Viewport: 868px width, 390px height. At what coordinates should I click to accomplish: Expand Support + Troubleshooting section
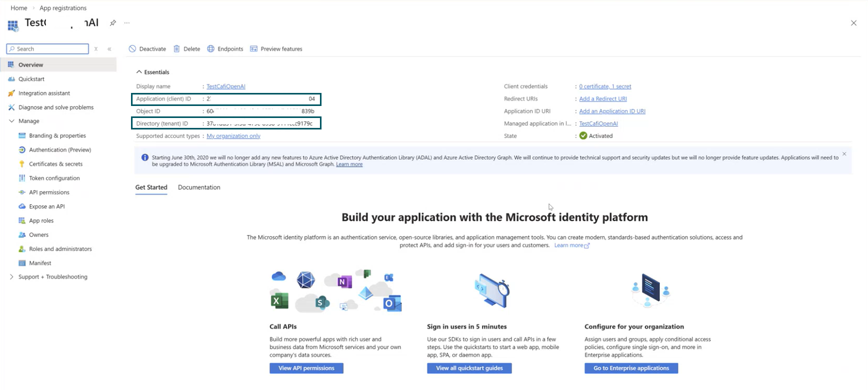pyautogui.click(x=11, y=277)
